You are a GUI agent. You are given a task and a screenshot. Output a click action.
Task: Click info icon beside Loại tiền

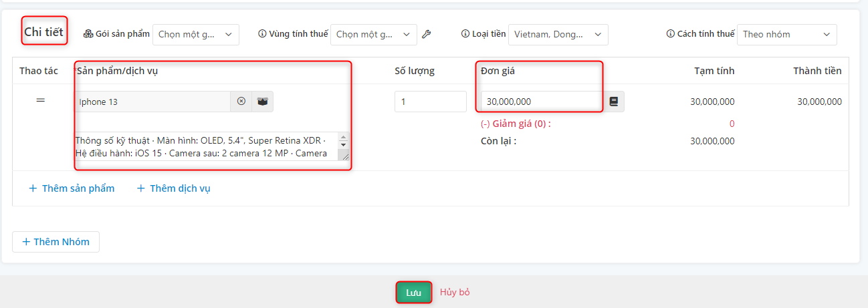[465, 33]
